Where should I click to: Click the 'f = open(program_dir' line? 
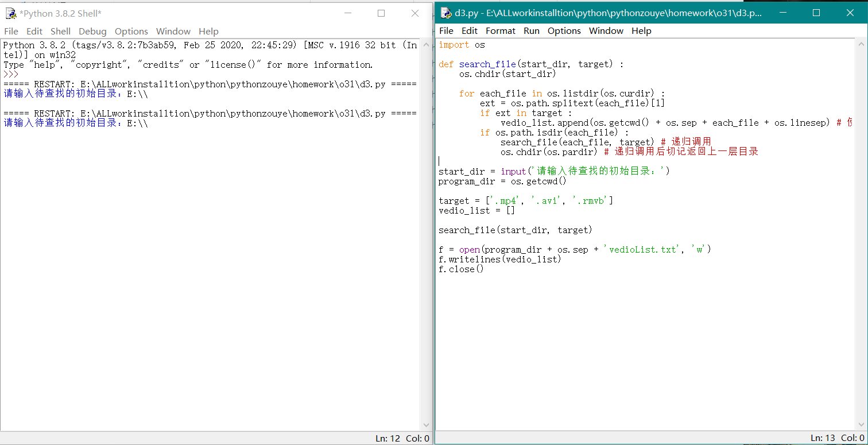[x=575, y=250]
